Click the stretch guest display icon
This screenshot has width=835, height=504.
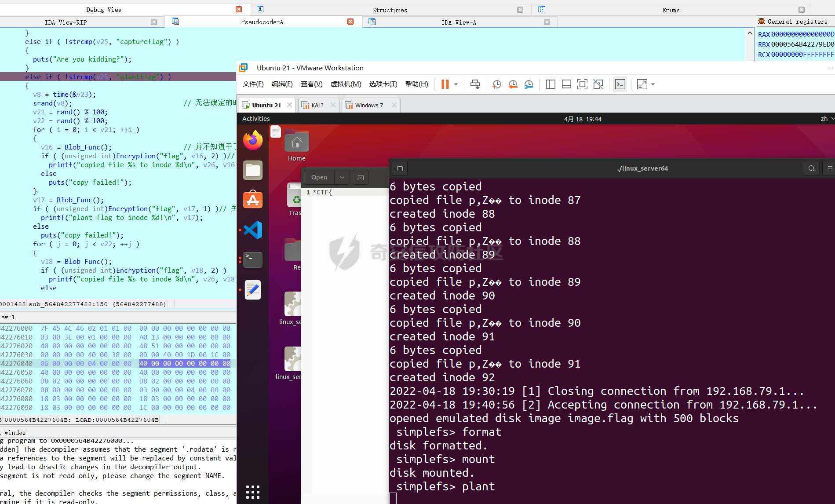[642, 84]
